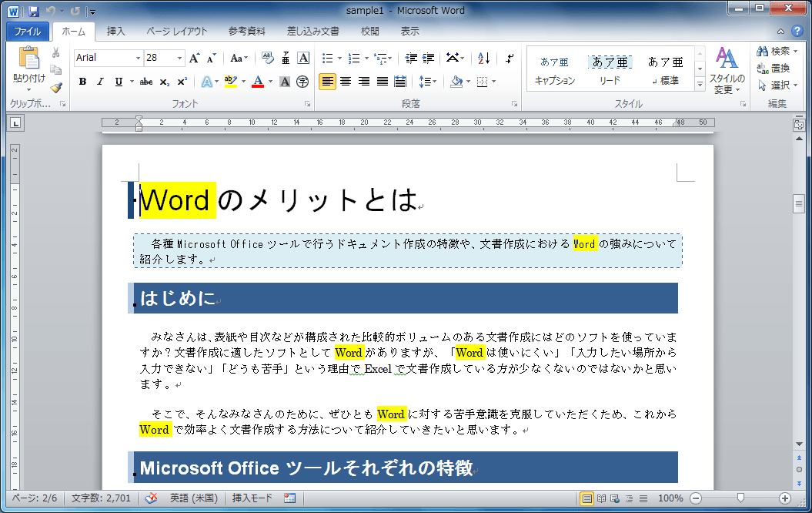This screenshot has height=513, width=812.
Task: Open the ファイル (File) tab
Action: click(x=28, y=32)
